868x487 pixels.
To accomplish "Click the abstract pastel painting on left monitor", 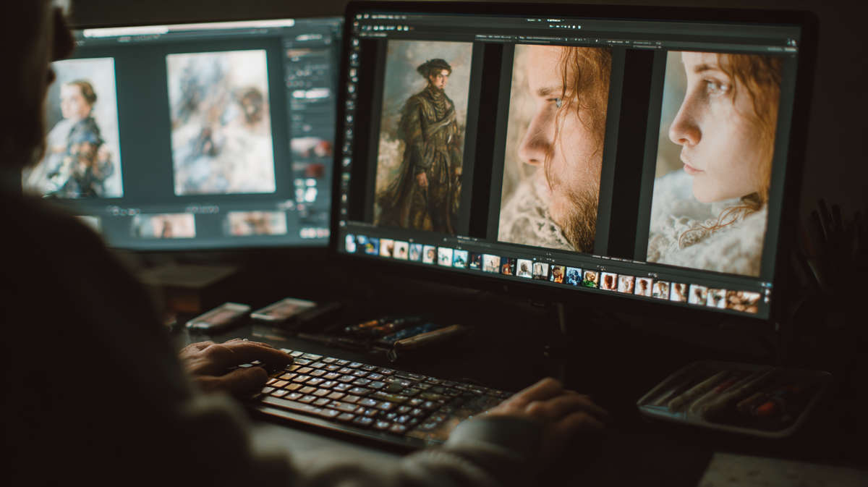I will coord(220,122).
